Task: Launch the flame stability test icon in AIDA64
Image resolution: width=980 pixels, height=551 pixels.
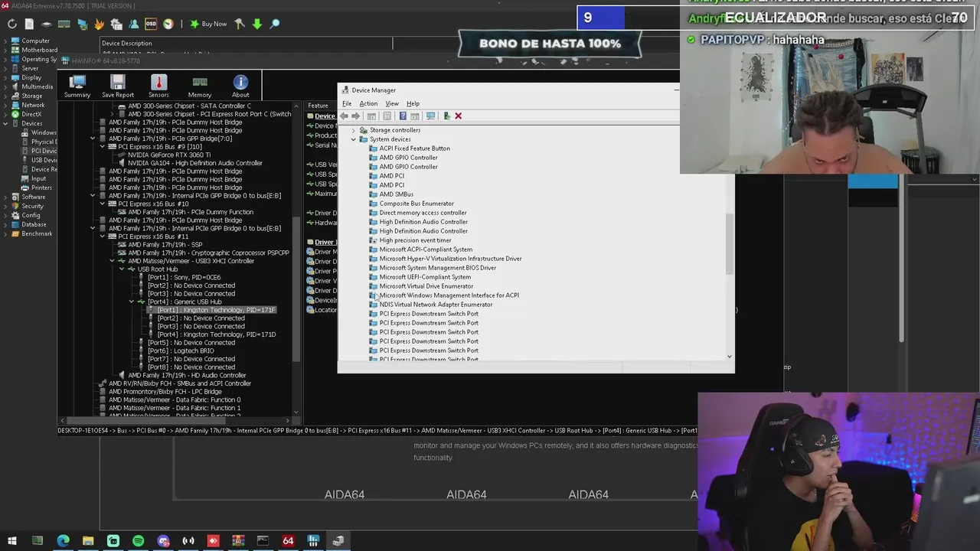Action: [100, 24]
